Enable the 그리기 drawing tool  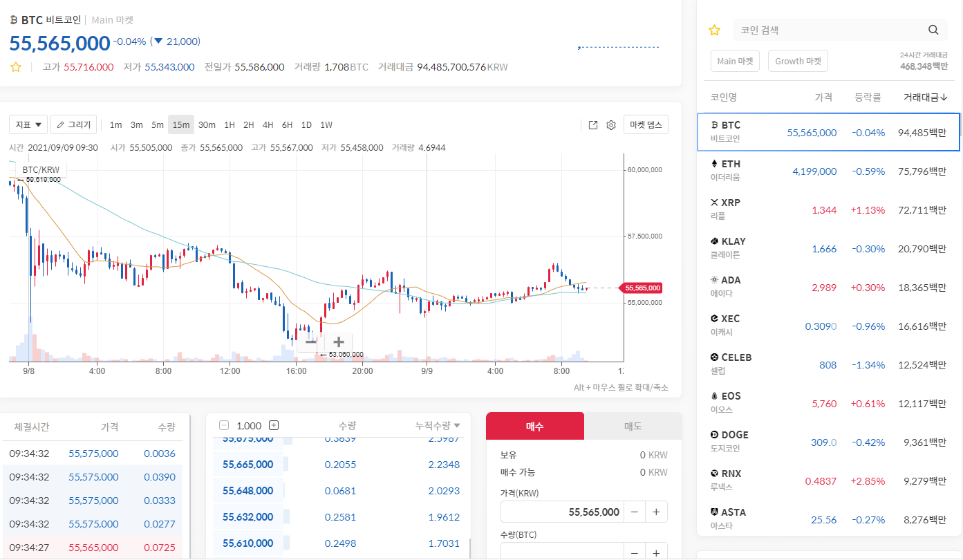pyautogui.click(x=74, y=125)
